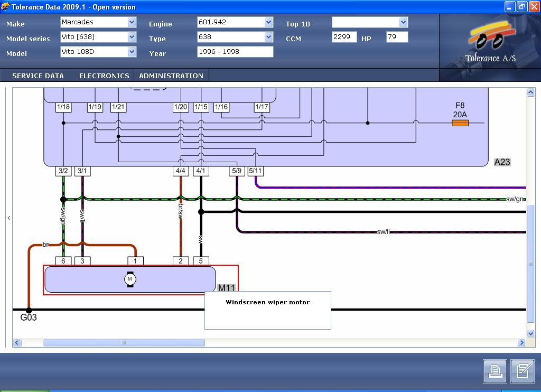
Task: Click motor terminal 5
Action: pyautogui.click(x=201, y=261)
